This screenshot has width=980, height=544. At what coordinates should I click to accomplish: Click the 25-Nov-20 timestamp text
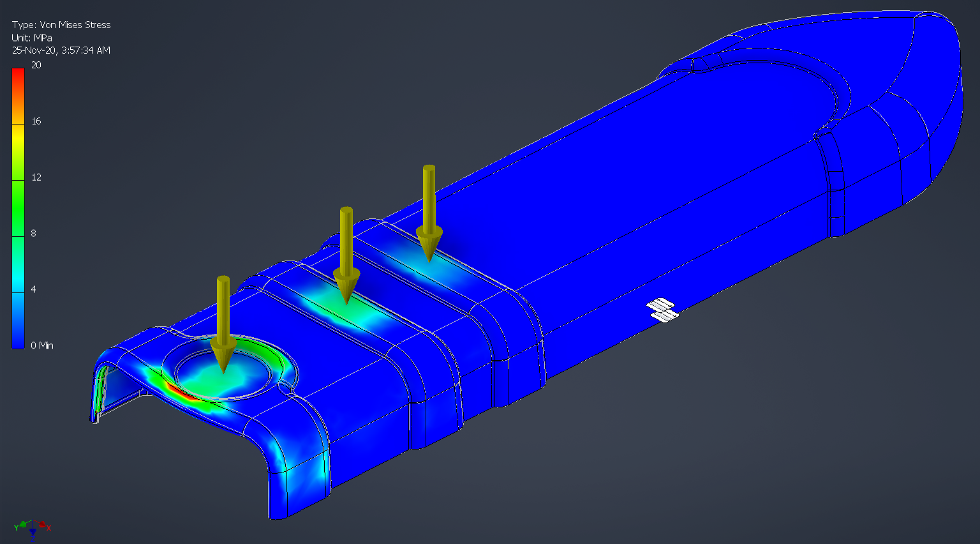(61, 50)
